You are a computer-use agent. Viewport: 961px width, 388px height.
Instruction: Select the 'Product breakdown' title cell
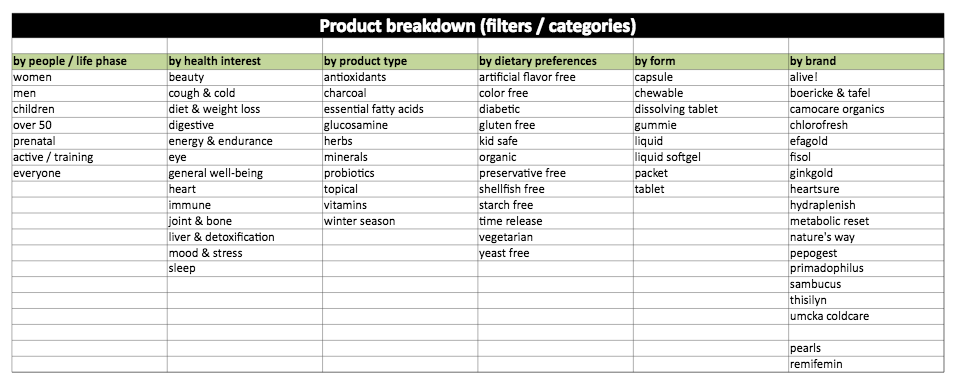(x=477, y=26)
